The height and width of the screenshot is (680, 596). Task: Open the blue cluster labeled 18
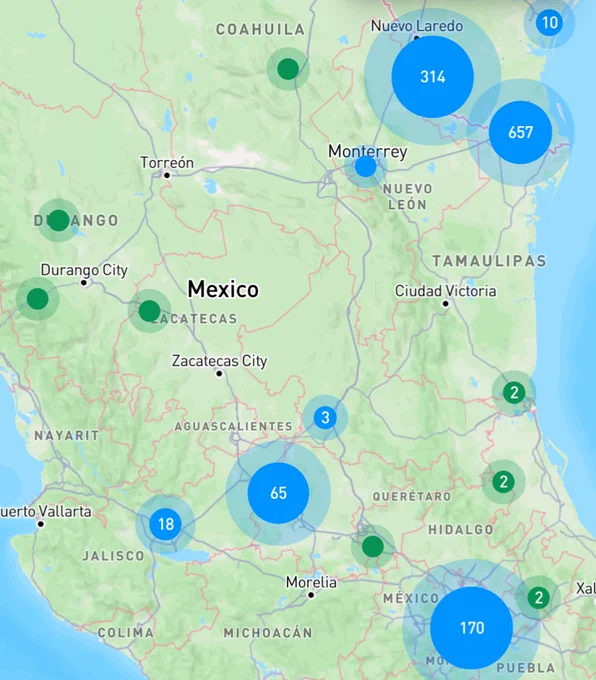[x=165, y=524]
